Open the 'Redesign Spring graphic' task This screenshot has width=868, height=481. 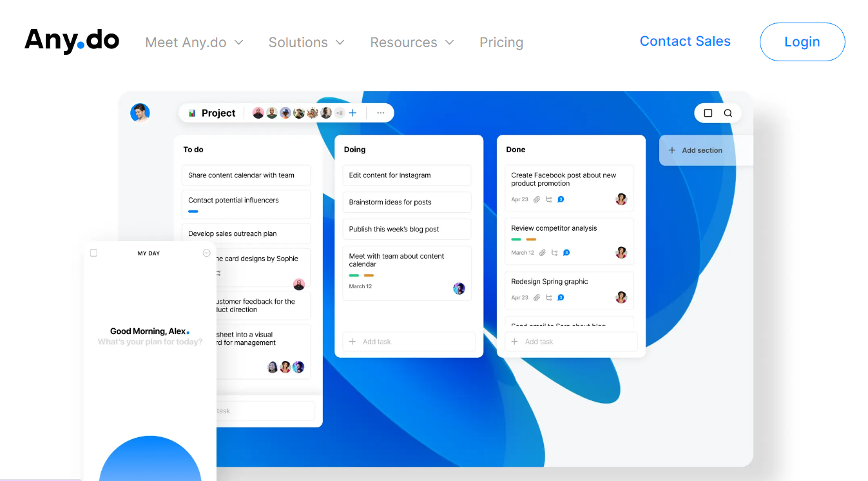pyautogui.click(x=569, y=290)
